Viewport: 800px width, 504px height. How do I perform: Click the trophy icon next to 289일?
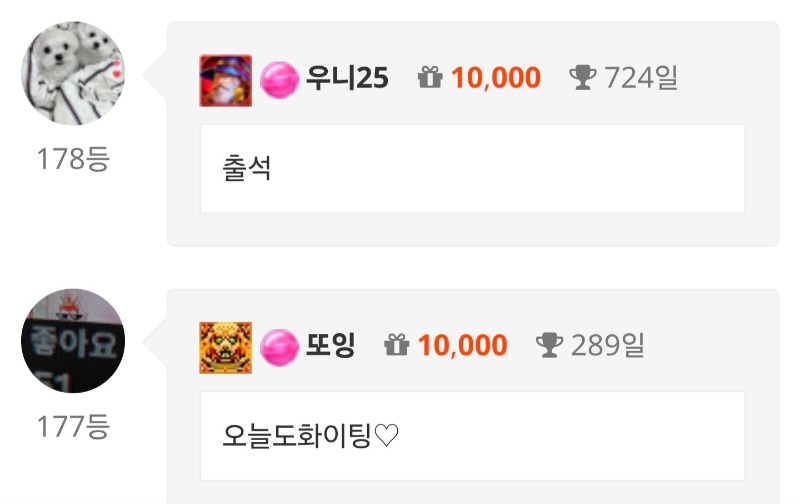pyautogui.click(x=549, y=345)
